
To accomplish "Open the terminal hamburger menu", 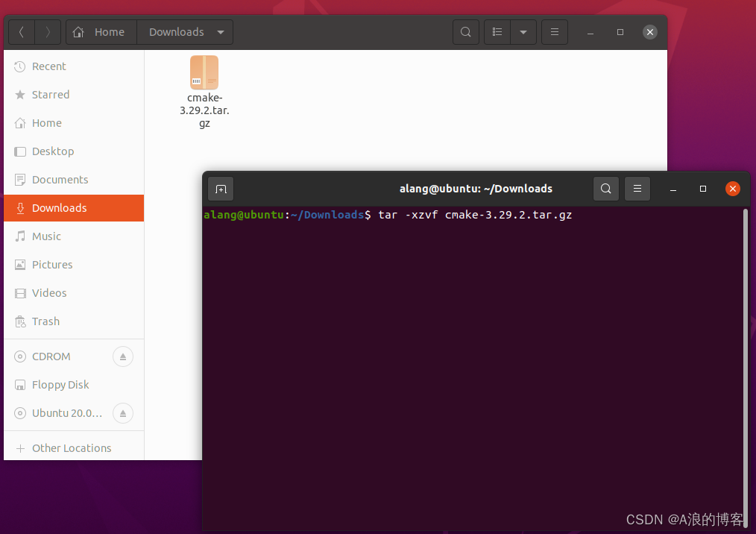I will pyautogui.click(x=637, y=189).
